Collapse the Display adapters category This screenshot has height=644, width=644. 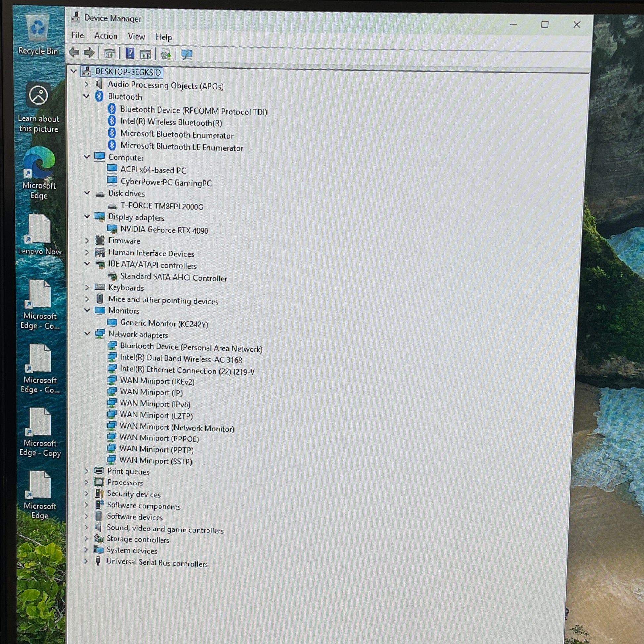[x=87, y=217]
